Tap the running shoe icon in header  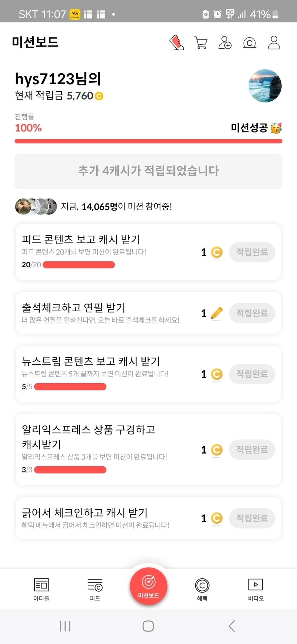coord(177,43)
